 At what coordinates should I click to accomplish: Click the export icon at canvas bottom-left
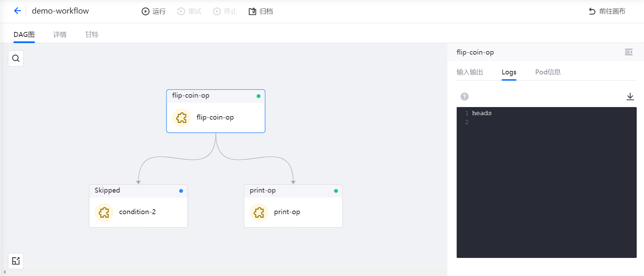(16, 261)
